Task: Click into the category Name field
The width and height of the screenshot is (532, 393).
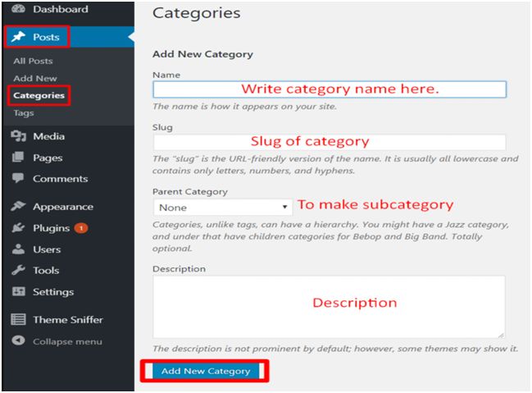Action: [329, 89]
